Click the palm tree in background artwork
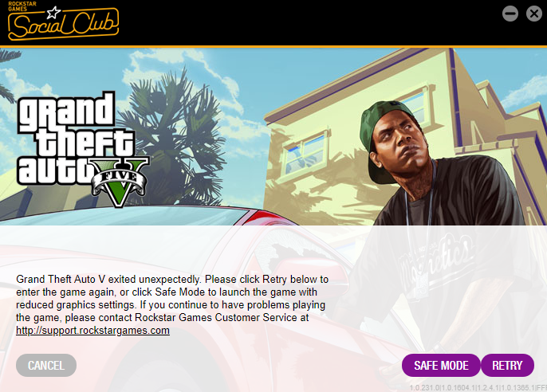 click(x=175, y=136)
